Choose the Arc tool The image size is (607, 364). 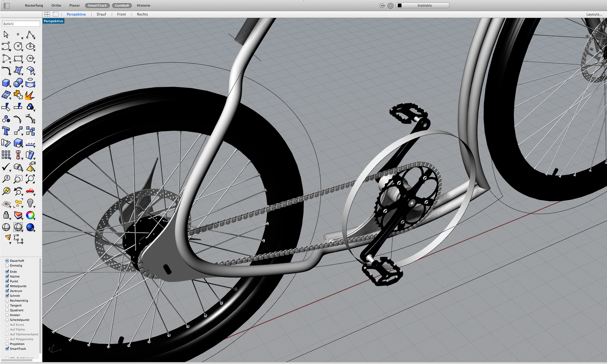(x=6, y=59)
